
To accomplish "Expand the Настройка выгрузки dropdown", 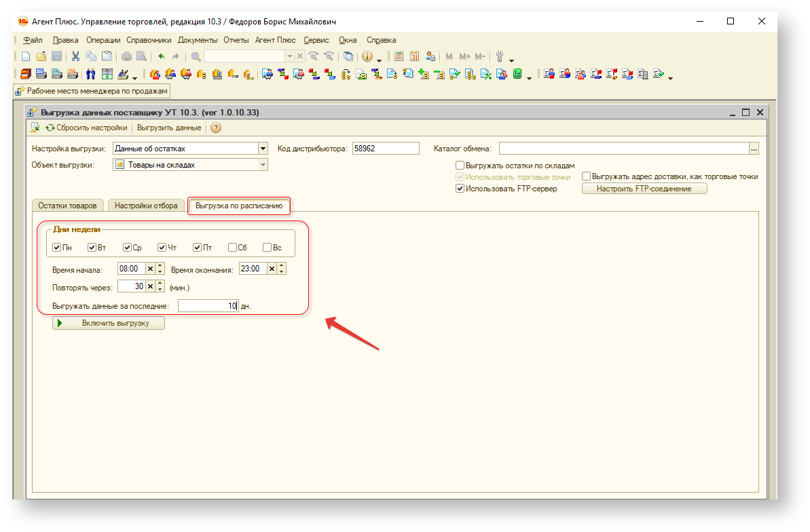I will [x=263, y=149].
